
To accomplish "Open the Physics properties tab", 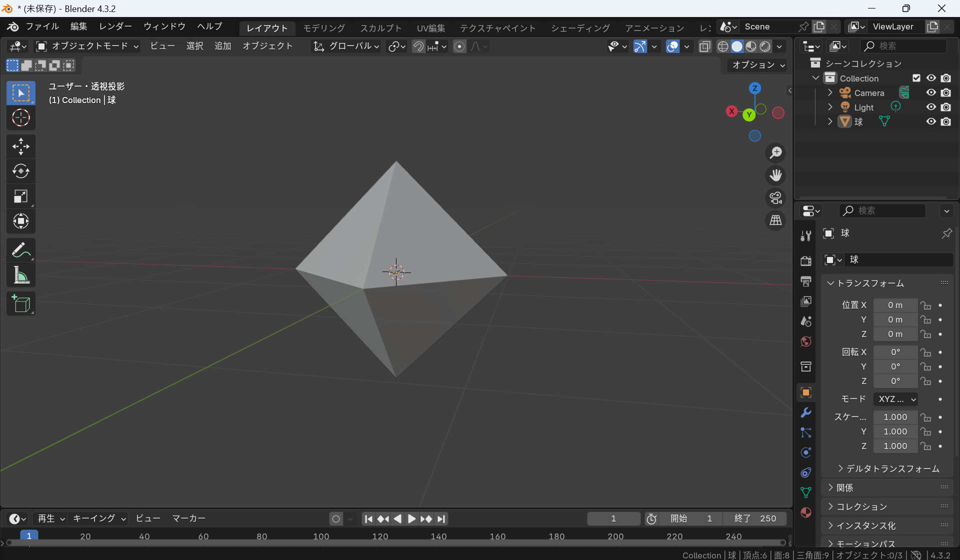I will click(805, 452).
